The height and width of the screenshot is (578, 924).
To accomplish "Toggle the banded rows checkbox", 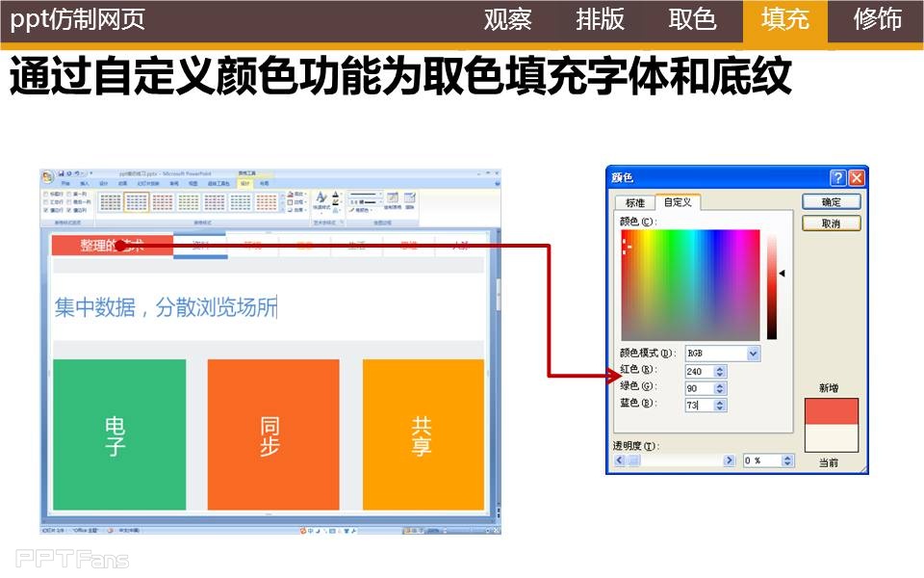I will [46, 209].
